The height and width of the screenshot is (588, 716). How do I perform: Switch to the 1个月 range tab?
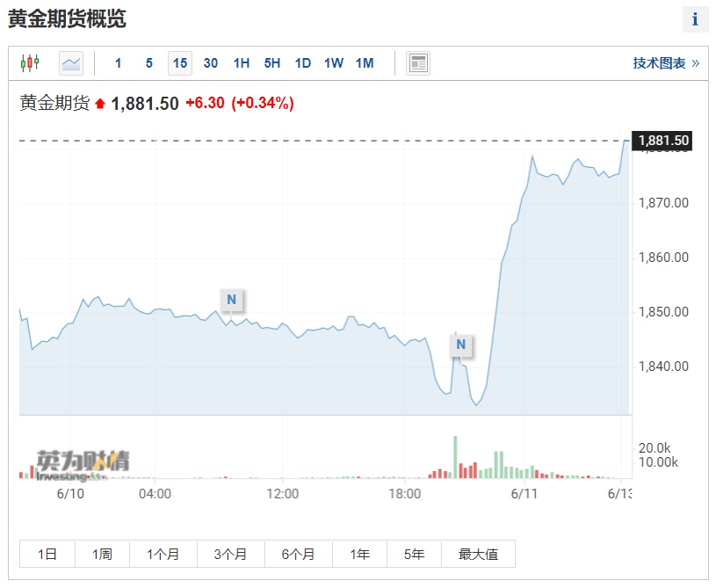click(x=163, y=554)
